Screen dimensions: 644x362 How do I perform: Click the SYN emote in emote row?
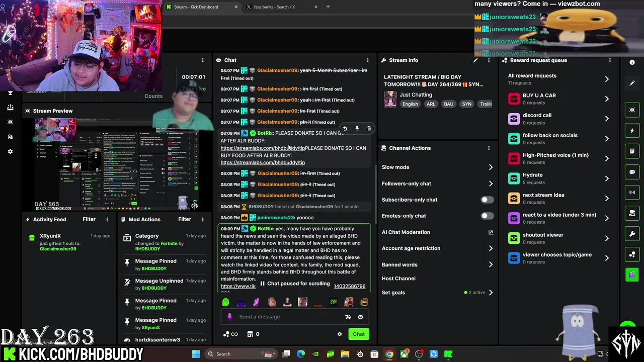(x=333, y=302)
